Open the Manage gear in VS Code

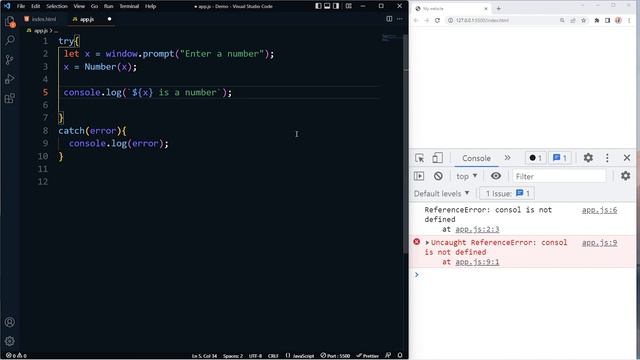(x=10, y=341)
